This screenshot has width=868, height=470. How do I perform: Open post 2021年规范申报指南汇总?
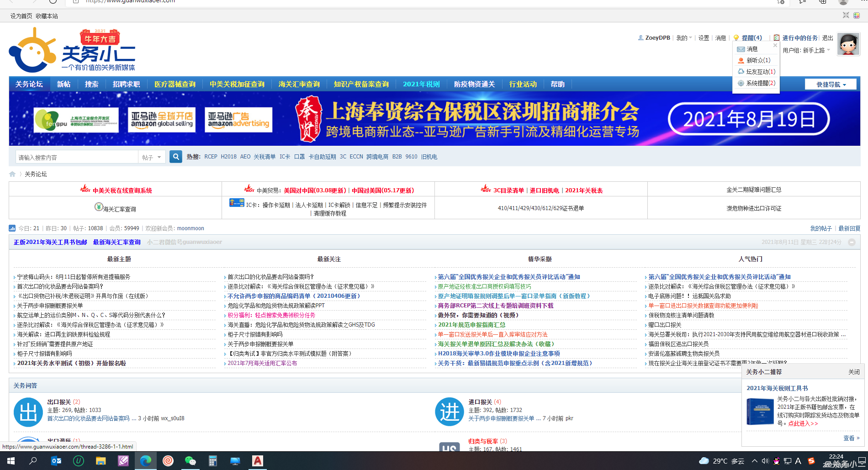pyautogui.click(x=472, y=325)
